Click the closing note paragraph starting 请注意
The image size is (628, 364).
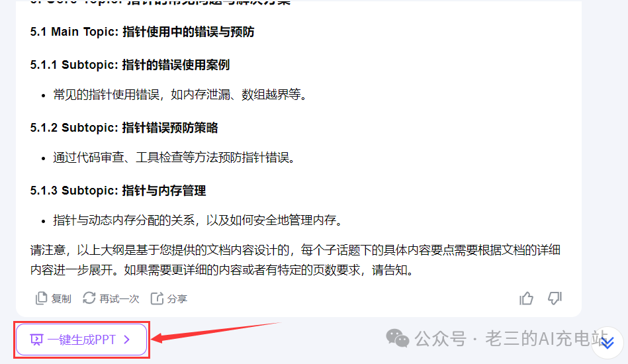point(295,260)
